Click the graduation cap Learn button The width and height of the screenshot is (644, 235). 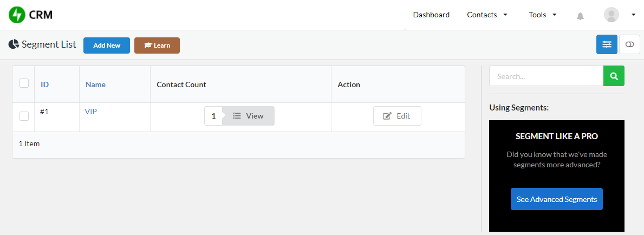[x=157, y=45]
